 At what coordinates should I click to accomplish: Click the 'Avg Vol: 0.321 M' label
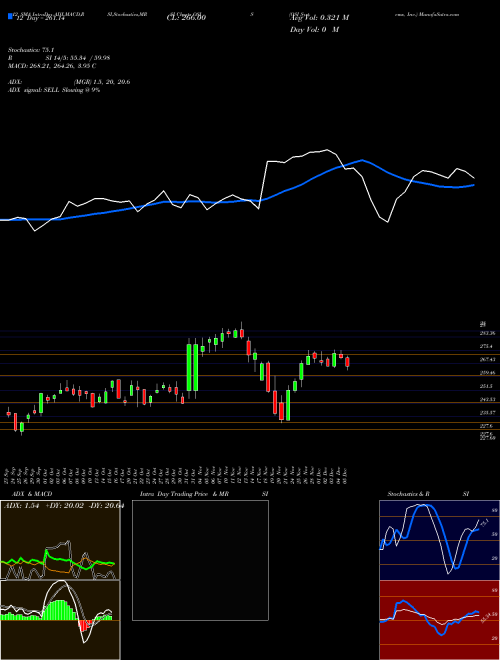click(319, 18)
